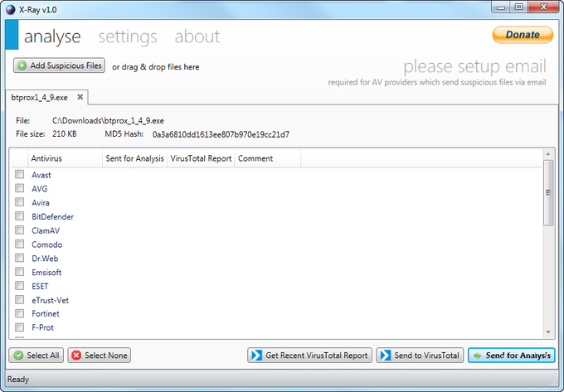Click the 210 KB file size value
564x392 pixels.
[65, 134]
